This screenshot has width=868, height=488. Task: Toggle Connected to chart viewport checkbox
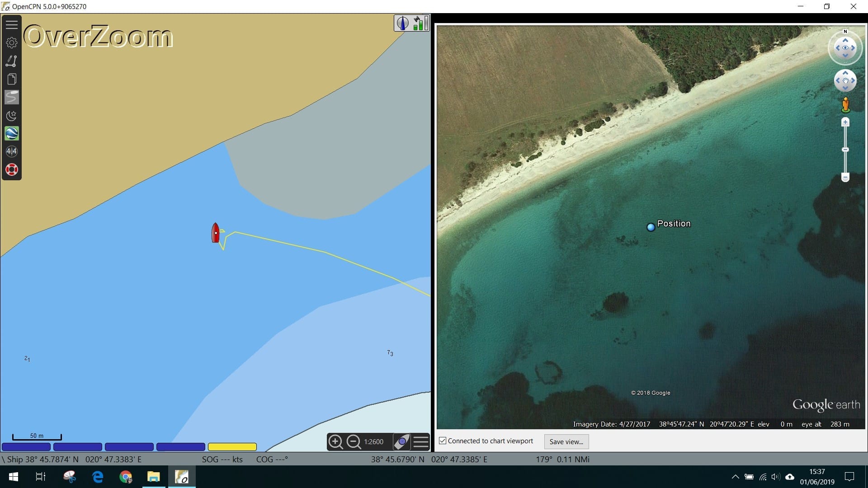443,441
